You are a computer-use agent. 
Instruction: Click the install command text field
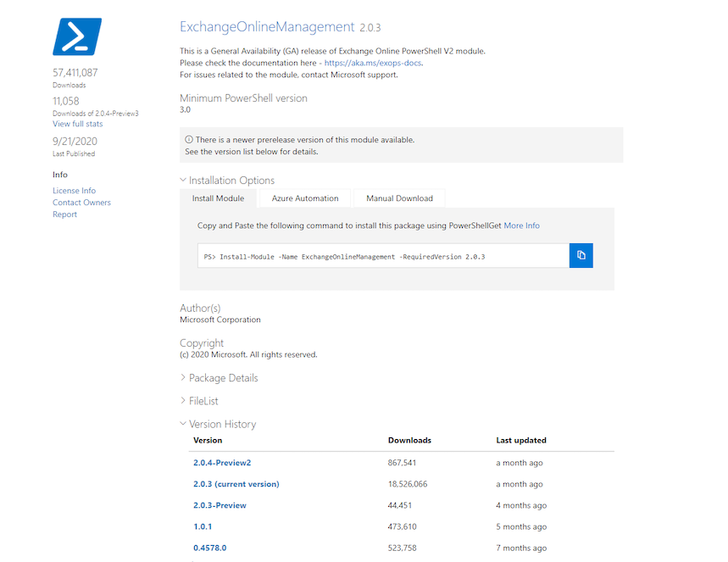point(383,256)
